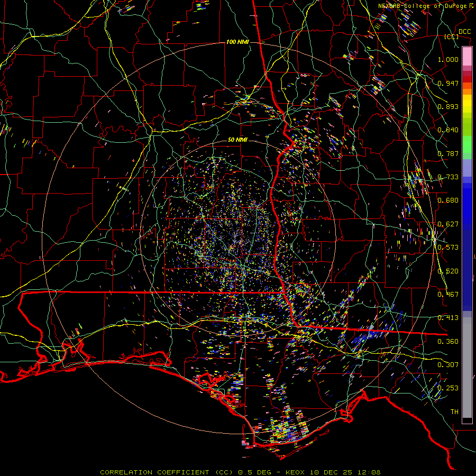Click the 10 DEC 25 date in caption

coord(331,472)
